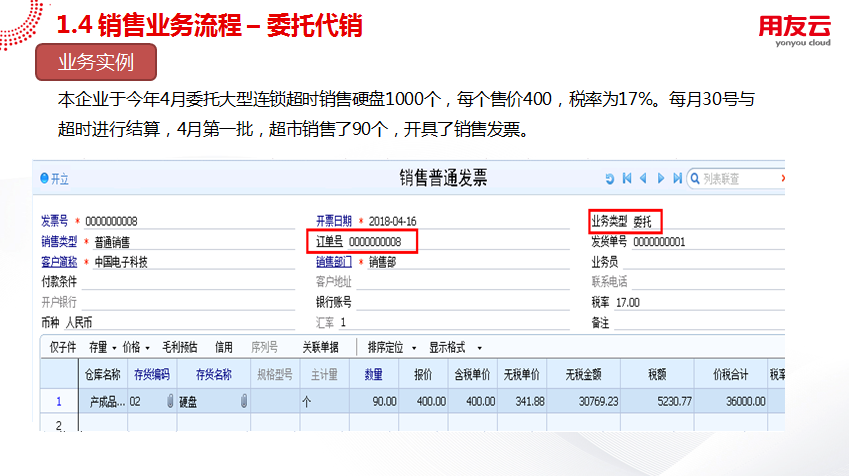Click the 仓库名称 column header
The height and width of the screenshot is (476, 849).
103,374
